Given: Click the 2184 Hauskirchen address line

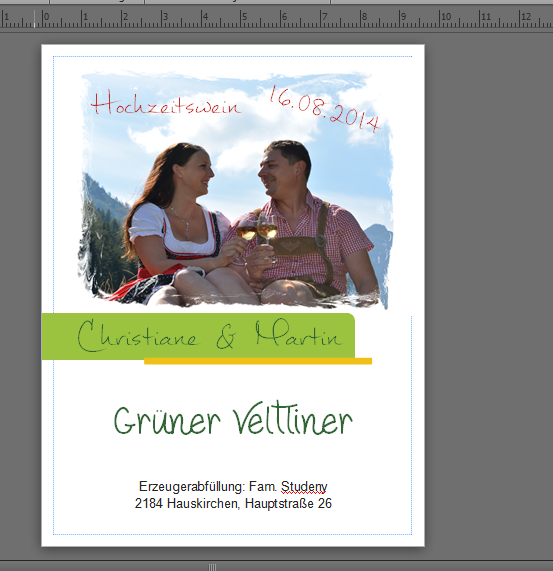Looking at the screenshot, I should [x=233, y=504].
